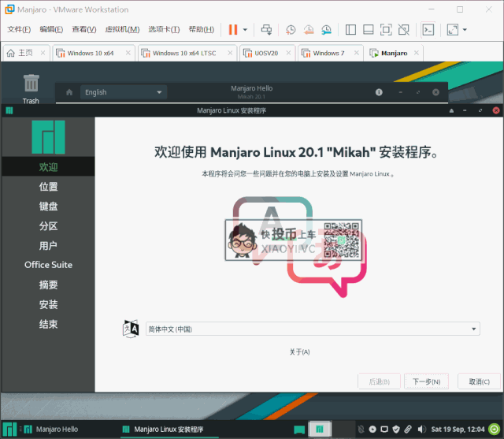
Task: Expand the 简体中文 (中国) language selector
Action: click(x=311, y=329)
